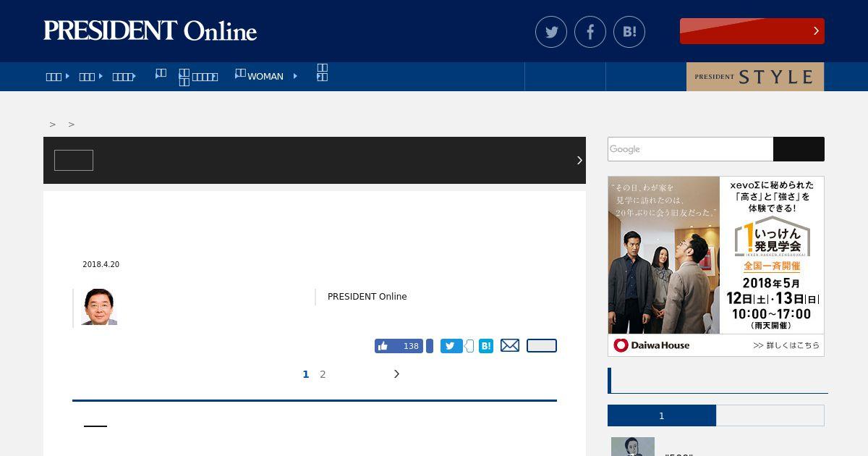This screenshot has height=456, width=868.
Task: Select the unlabeled ranking tab beside 1
Action: [x=770, y=415]
